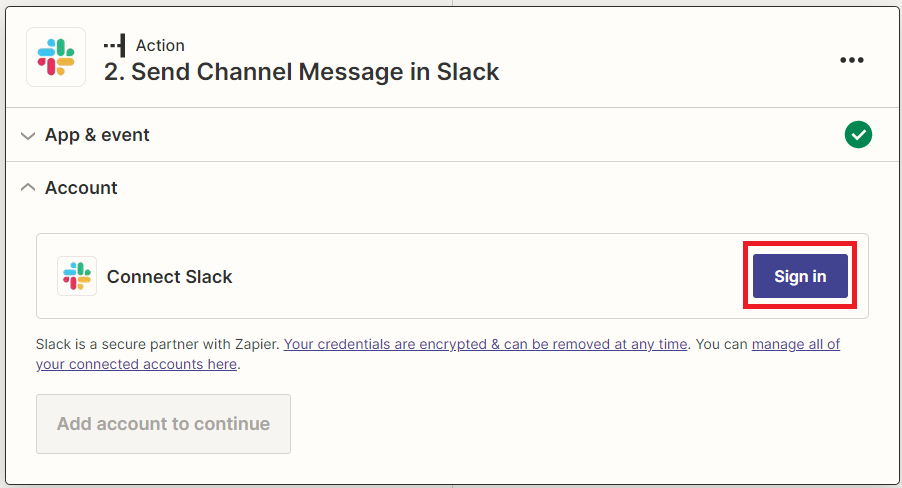The height and width of the screenshot is (488, 902).
Task: Click the App & event section title
Action: [97, 135]
